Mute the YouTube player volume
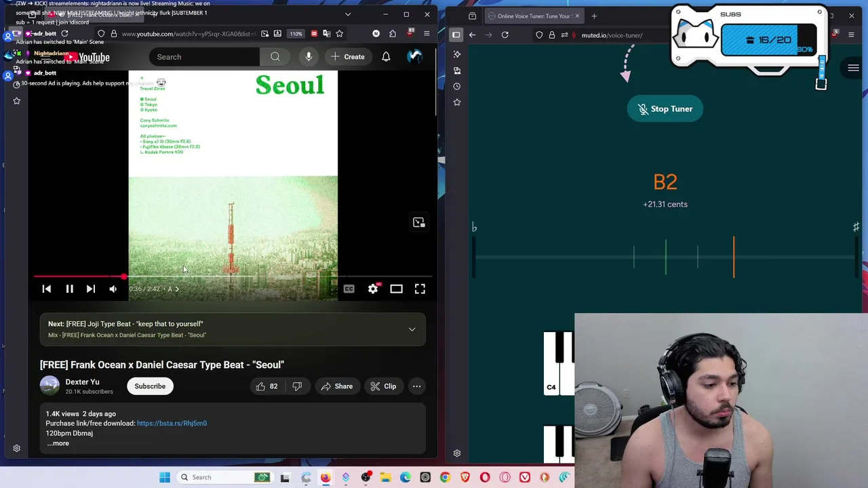This screenshot has width=868, height=488. coord(113,289)
